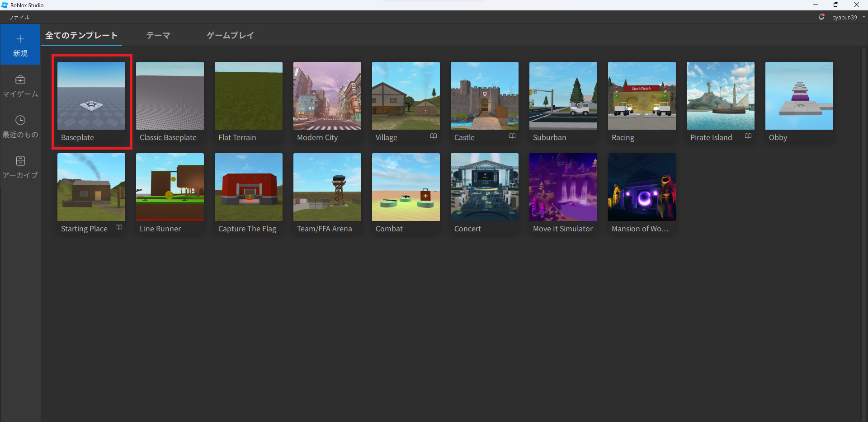The height and width of the screenshot is (422, 868).
Task: Open マイゲーム briefcase icon
Action: coord(20,80)
